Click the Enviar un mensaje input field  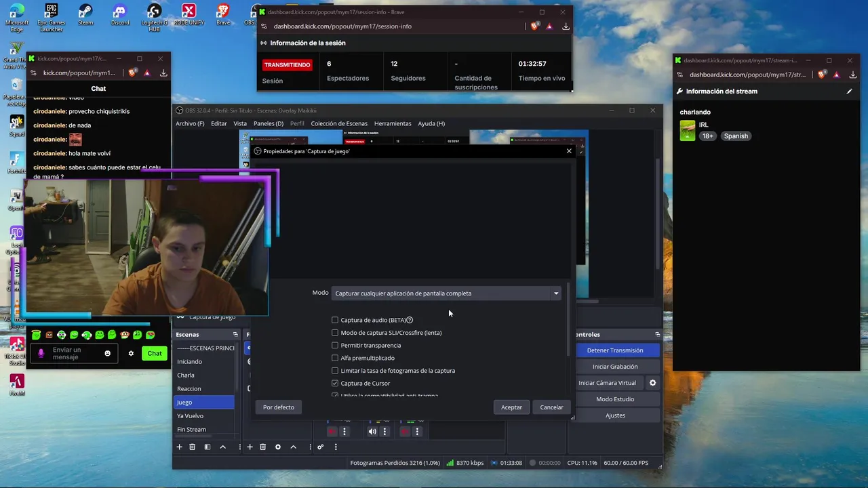73,353
